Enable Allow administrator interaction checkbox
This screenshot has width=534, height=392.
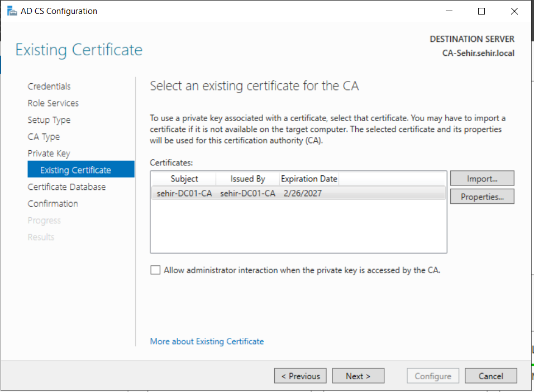point(155,270)
